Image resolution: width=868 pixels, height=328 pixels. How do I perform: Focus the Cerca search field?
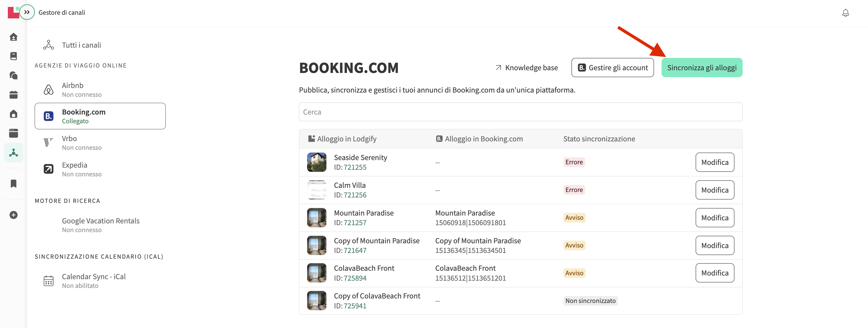click(520, 112)
